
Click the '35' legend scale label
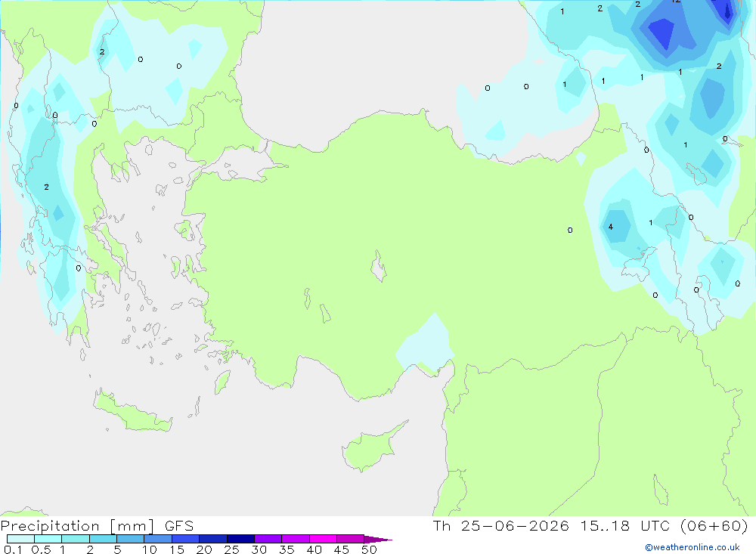pos(287,549)
